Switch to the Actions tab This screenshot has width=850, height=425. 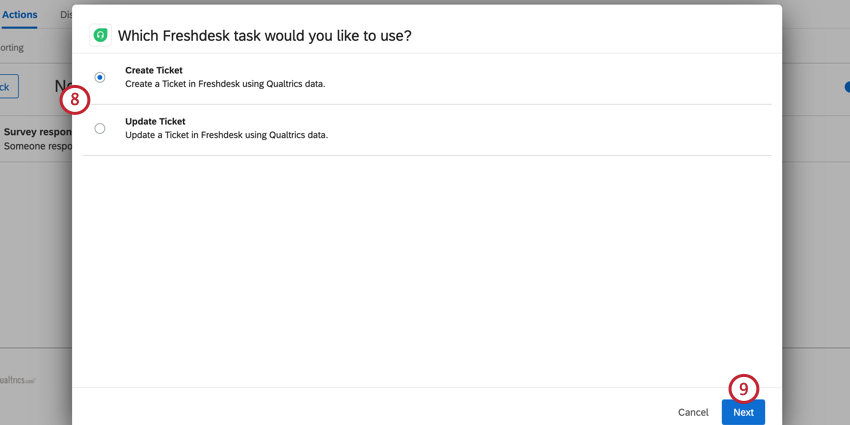pos(19,14)
